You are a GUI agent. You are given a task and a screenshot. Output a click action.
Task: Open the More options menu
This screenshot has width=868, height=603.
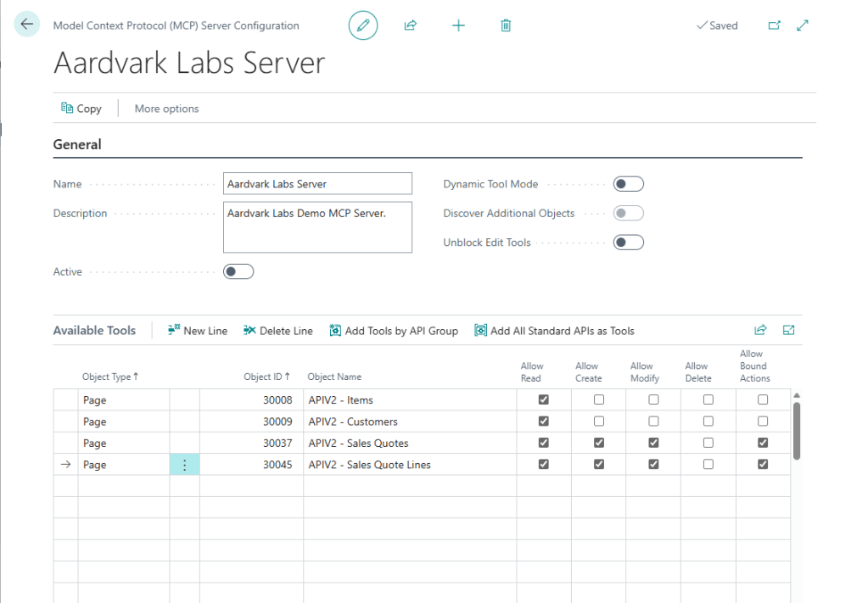pyautogui.click(x=166, y=109)
